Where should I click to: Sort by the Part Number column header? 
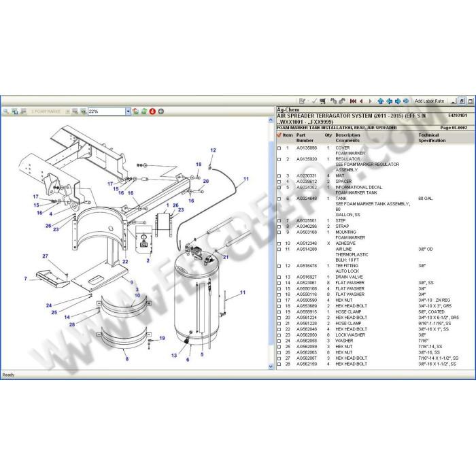click(305, 138)
